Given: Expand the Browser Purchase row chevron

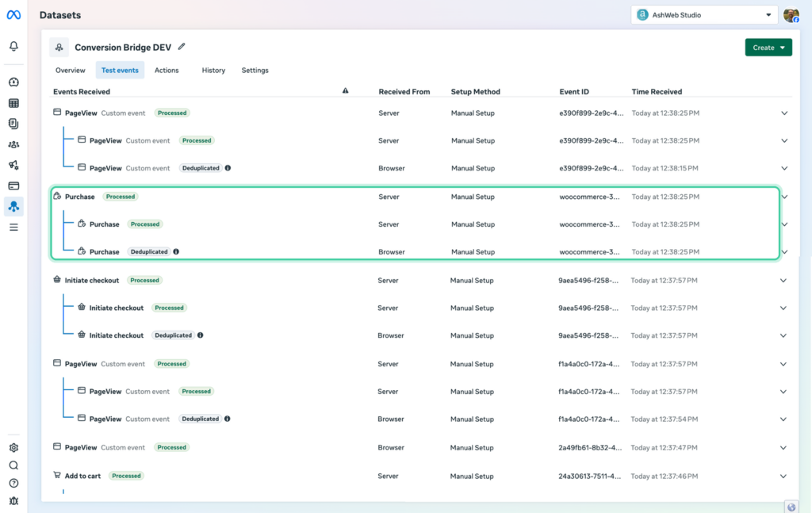Looking at the screenshot, I should [784, 252].
